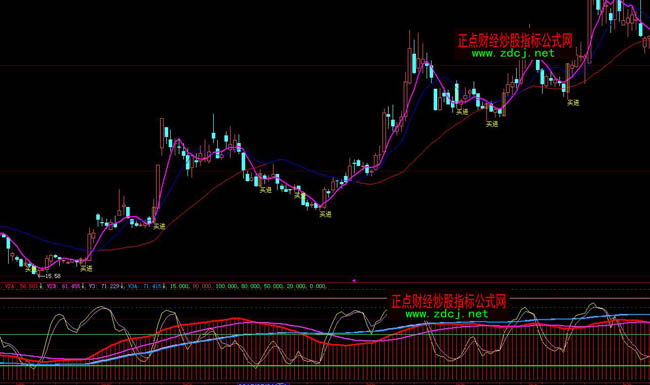The height and width of the screenshot is (385, 650).
Task: Click the blue highlighted date on bottom axis
Action: tap(263, 383)
